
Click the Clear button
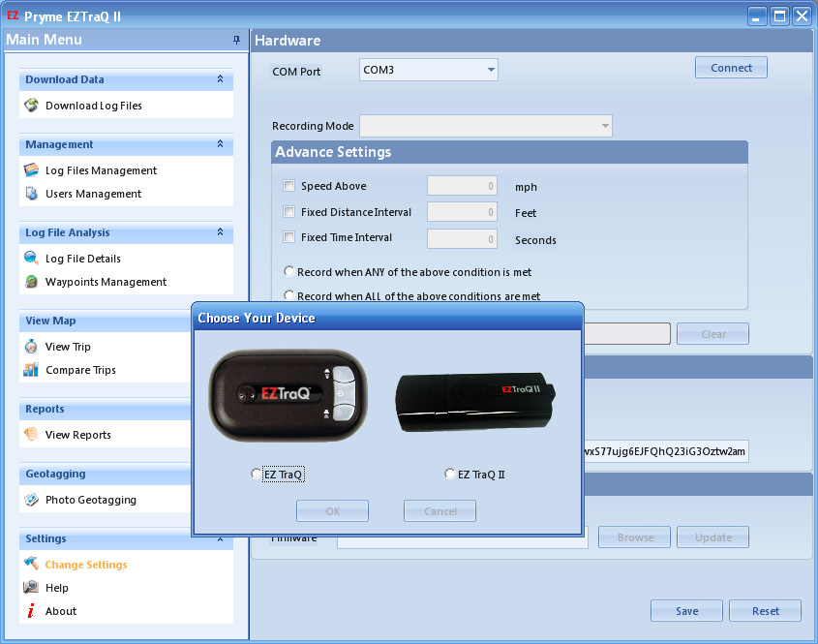pyautogui.click(x=713, y=333)
